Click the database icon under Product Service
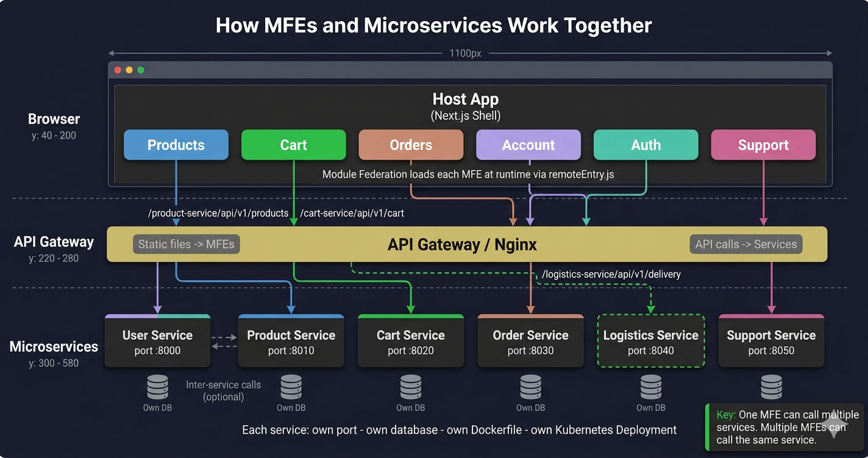The height and width of the screenshot is (458, 868). [291, 387]
